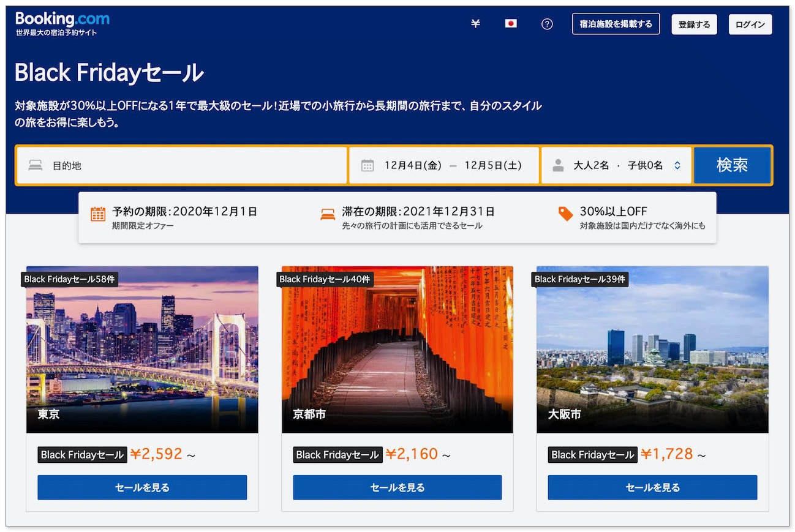795x532 pixels.
Task: Click the 目的地 destination input field
Action: [x=182, y=165]
